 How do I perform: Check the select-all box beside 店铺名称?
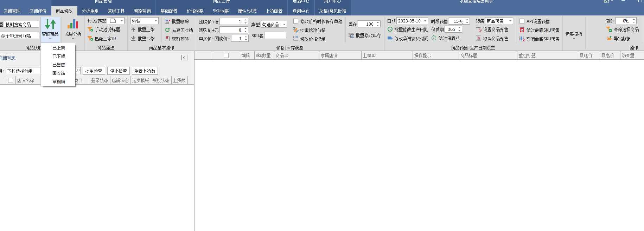(x=11, y=80)
